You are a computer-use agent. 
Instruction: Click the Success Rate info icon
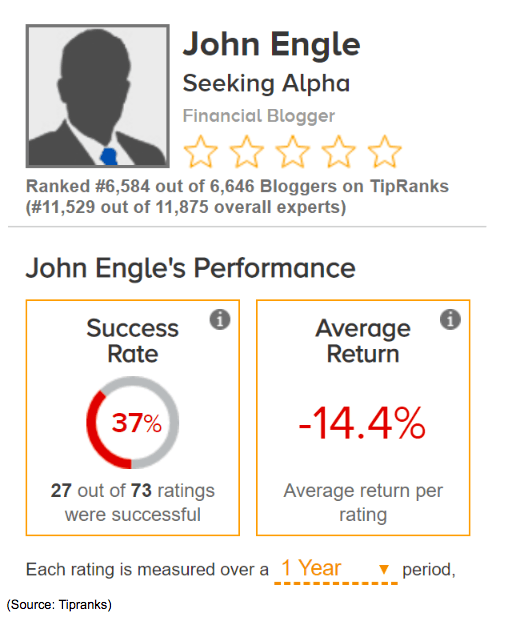coord(220,319)
